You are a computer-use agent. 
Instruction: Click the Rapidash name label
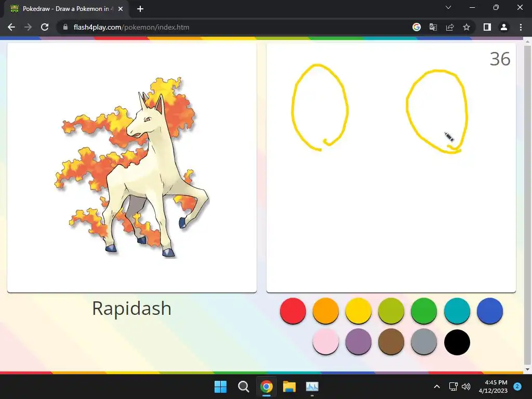tap(131, 309)
